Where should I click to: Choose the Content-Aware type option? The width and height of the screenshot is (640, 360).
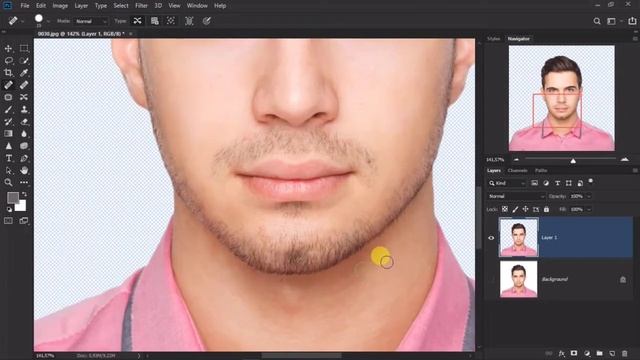pyautogui.click(x=138, y=21)
